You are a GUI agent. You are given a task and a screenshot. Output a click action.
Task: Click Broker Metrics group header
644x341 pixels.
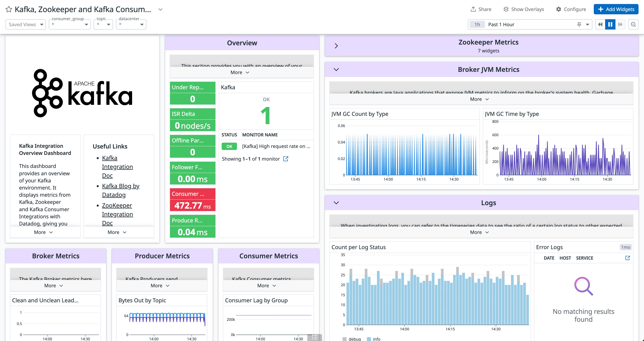(56, 256)
